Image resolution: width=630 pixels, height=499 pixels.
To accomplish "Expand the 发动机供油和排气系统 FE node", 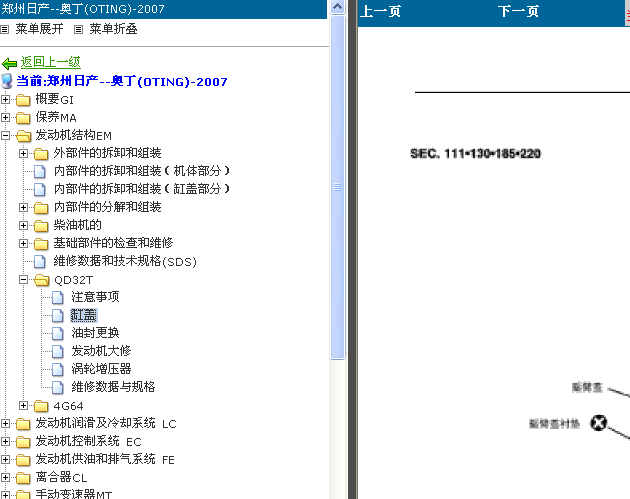I will 5,459.
